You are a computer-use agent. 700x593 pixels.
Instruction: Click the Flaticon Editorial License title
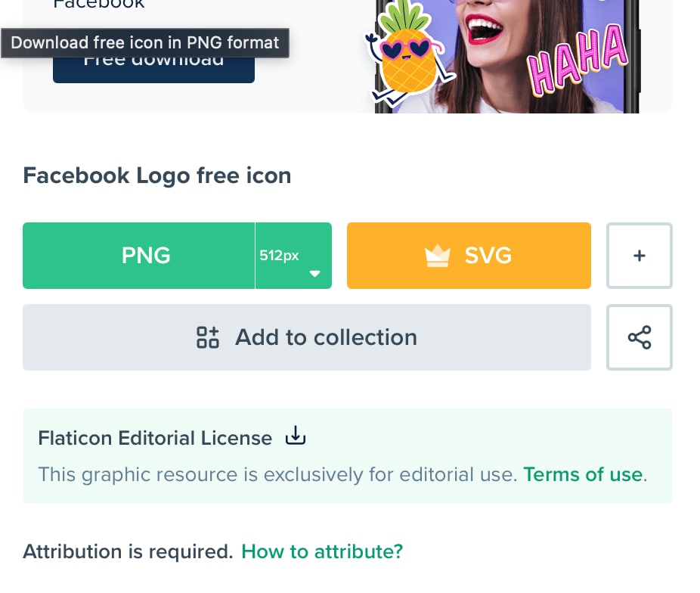155,438
